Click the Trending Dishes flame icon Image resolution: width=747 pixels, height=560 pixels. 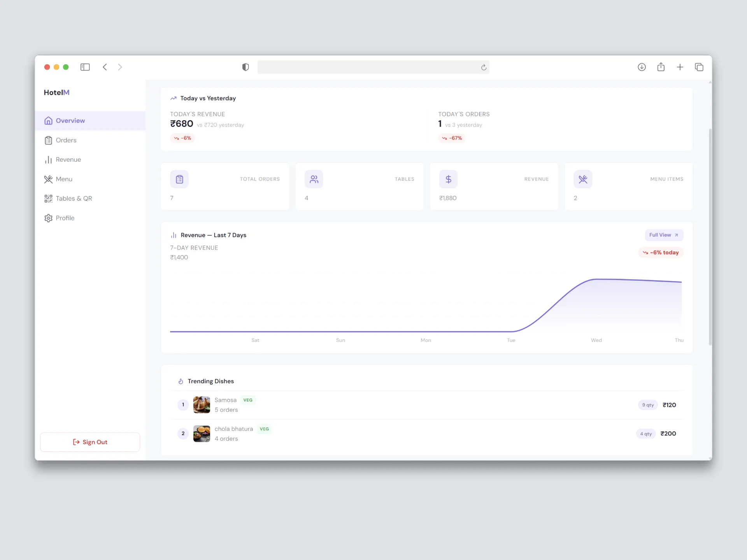[x=181, y=381]
